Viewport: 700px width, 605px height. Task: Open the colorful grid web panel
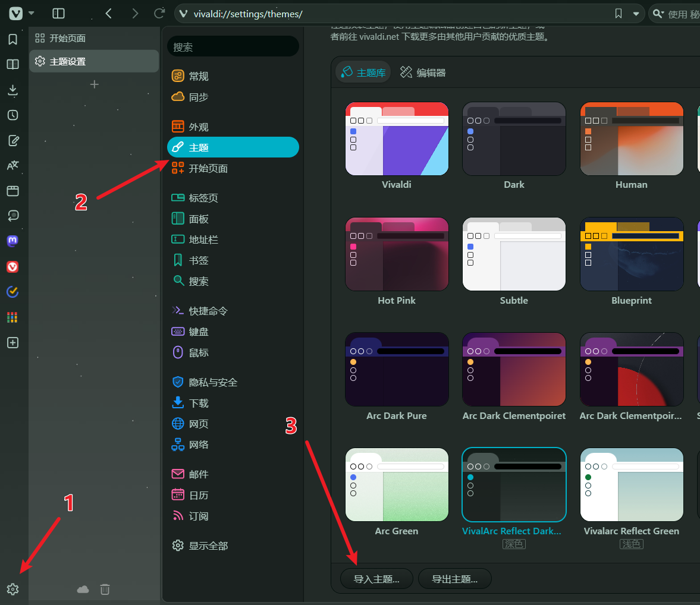13,317
